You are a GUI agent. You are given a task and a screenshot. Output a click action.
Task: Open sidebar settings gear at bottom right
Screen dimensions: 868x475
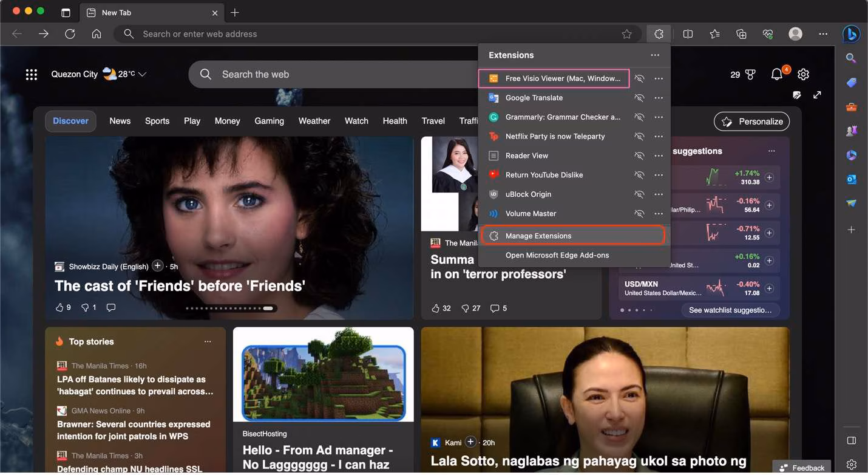click(851, 465)
